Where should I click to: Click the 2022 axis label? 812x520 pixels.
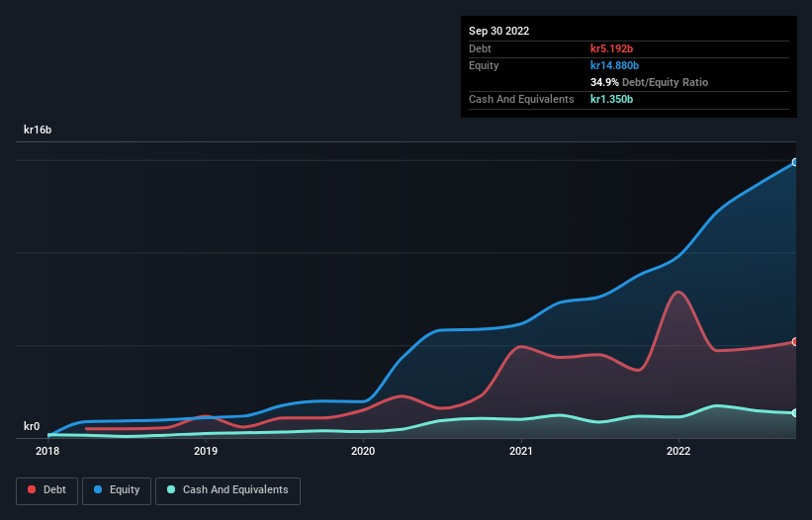pyautogui.click(x=678, y=451)
